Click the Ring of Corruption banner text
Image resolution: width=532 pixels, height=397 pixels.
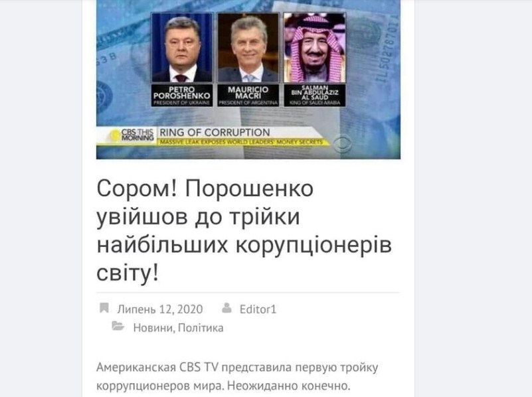pyautogui.click(x=215, y=132)
